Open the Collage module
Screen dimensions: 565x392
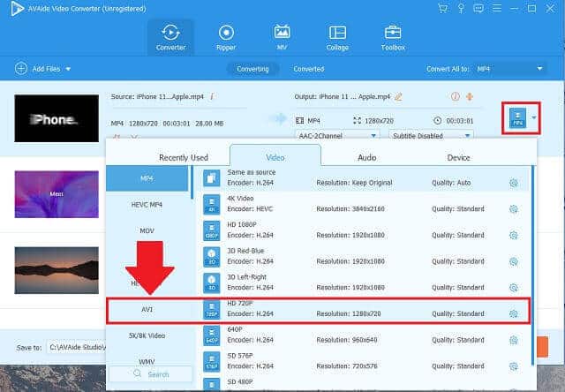click(x=337, y=37)
